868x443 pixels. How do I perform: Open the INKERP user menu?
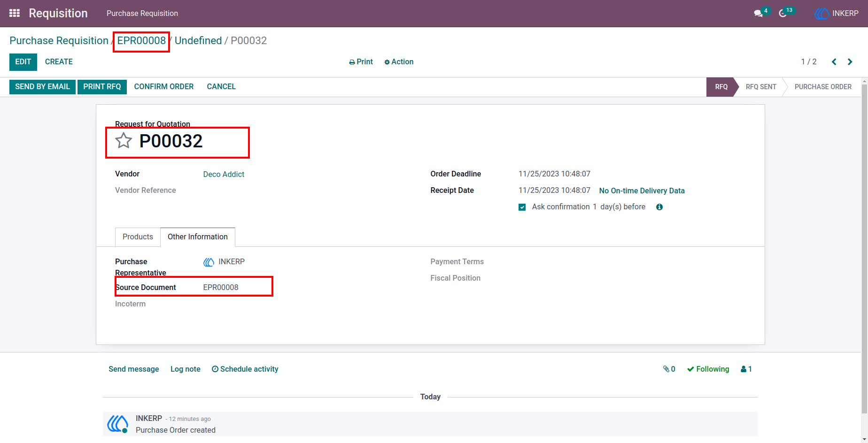(x=837, y=13)
